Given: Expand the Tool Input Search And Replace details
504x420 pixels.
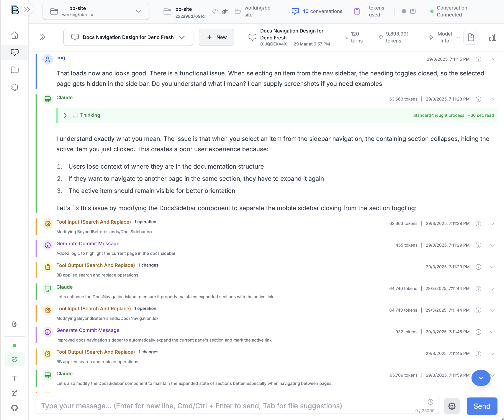Looking at the screenshot, I should tap(492, 224).
